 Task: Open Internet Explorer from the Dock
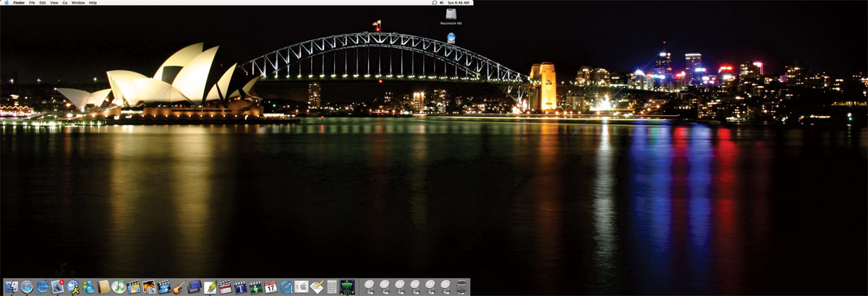42,287
